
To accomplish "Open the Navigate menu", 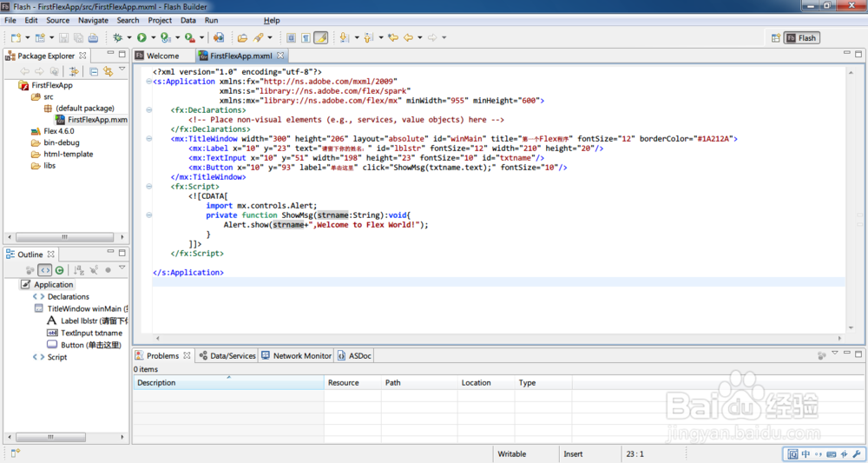I will click(93, 20).
